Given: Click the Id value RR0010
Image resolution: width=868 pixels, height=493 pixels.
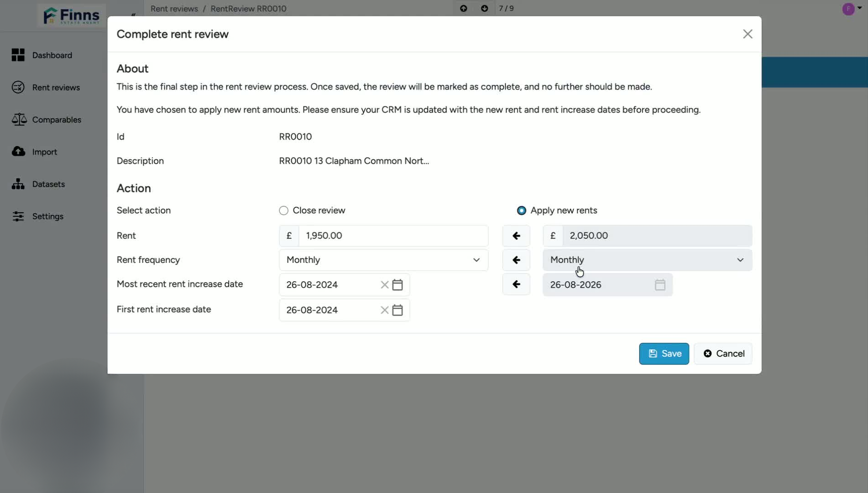Looking at the screenshot, I should [295, 137].
